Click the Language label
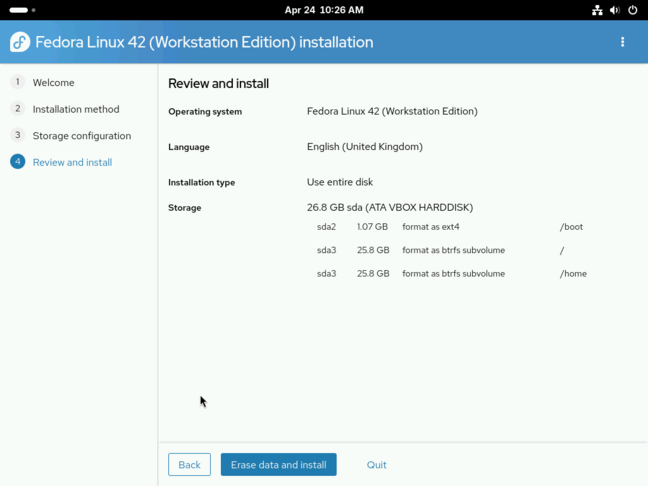 tap(189, 147)
